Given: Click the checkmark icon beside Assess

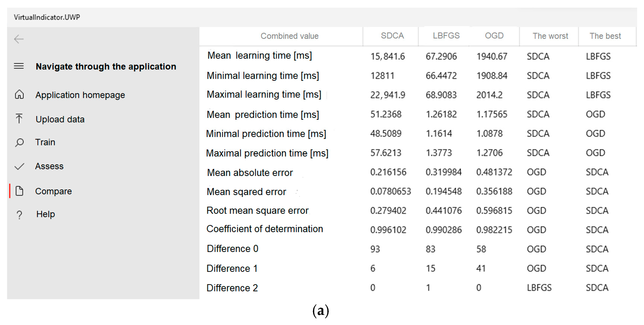Looking at the screenshot, I should (19, 166).
